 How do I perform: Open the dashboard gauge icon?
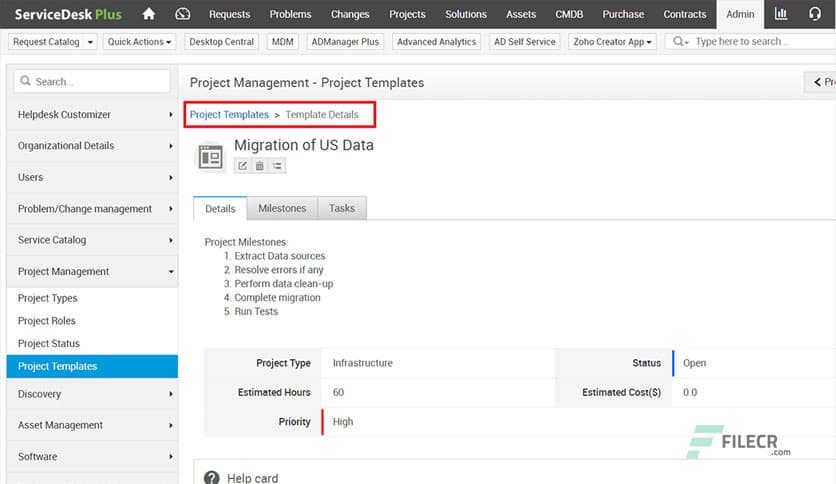pyautogui.click(x=182, y=14)
